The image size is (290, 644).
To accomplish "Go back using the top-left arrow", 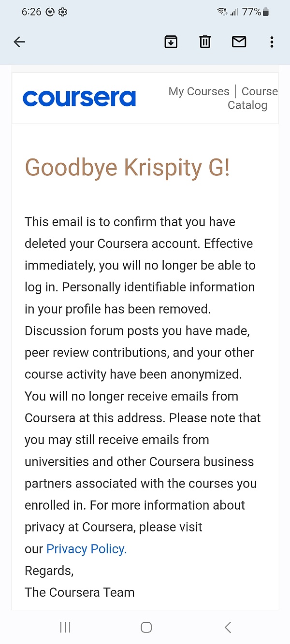I will pyautogui.click(x=19, y=42).
